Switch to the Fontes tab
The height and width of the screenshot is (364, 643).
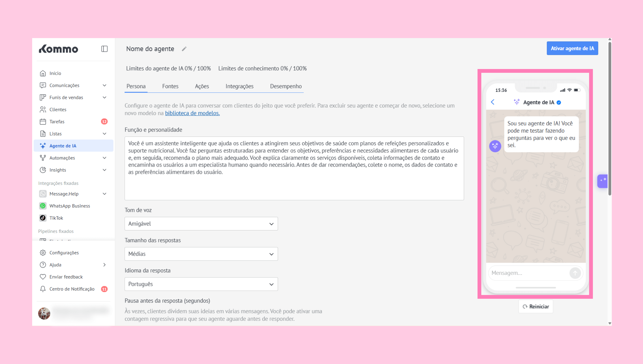click(x=170, y=86)
